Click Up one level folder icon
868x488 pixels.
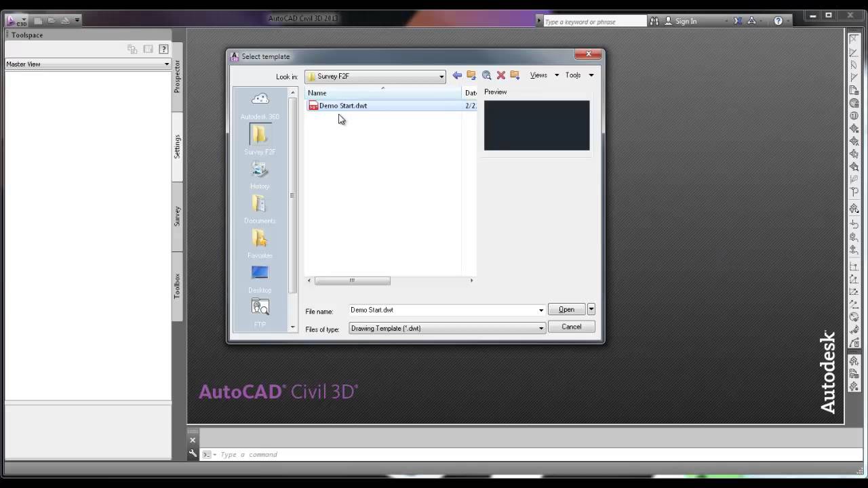471,75
